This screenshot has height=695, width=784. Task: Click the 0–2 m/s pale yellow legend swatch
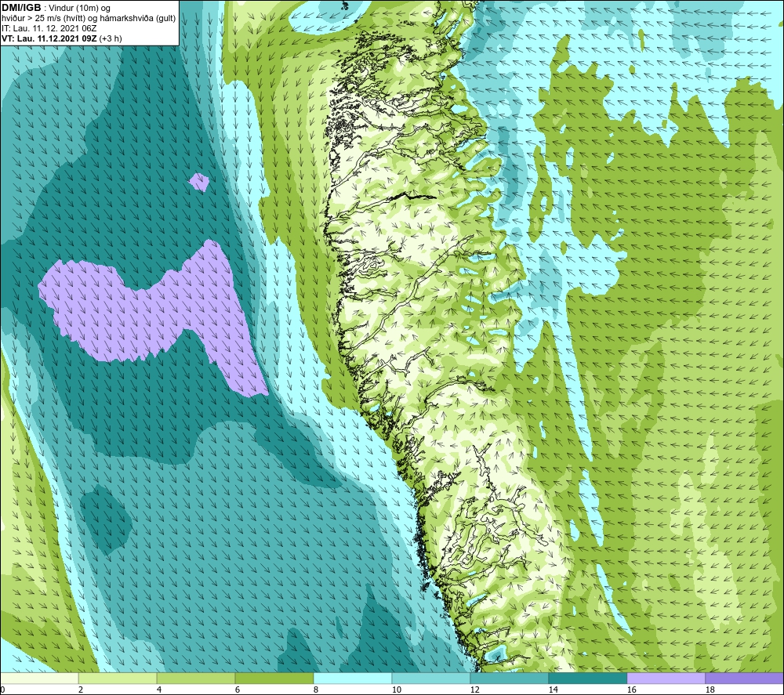[x=39, y=678]
